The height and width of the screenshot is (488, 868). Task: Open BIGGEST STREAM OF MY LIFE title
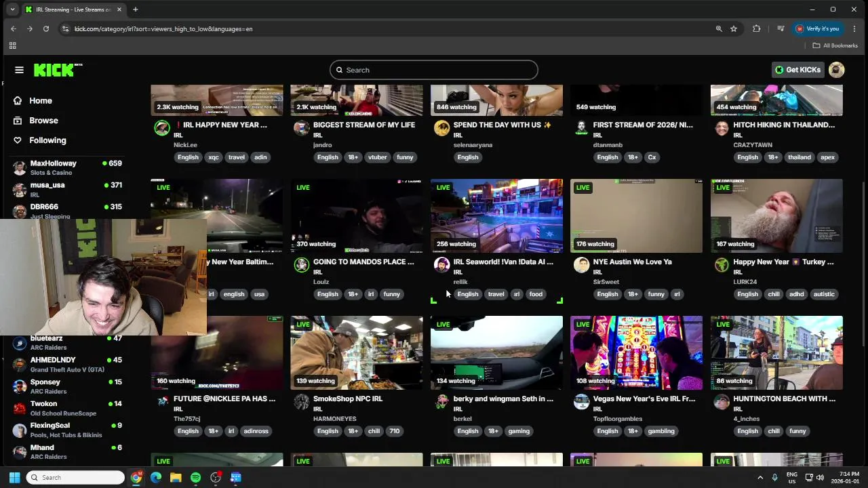point(364,125)
